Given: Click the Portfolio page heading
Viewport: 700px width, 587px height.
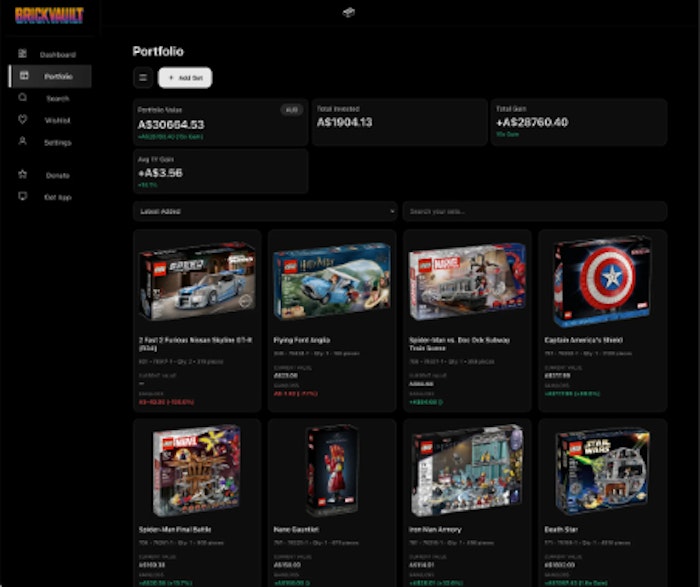Looking at the screenshot, I should pos(158,51).
